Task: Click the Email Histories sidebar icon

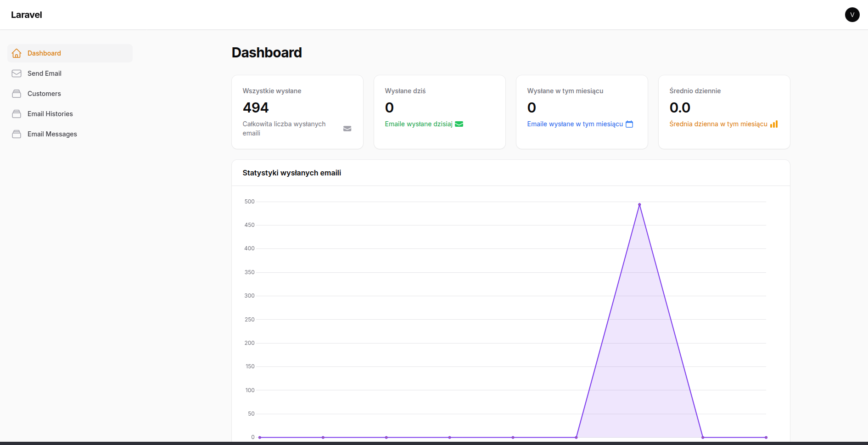Action: [x=17, y=114]
